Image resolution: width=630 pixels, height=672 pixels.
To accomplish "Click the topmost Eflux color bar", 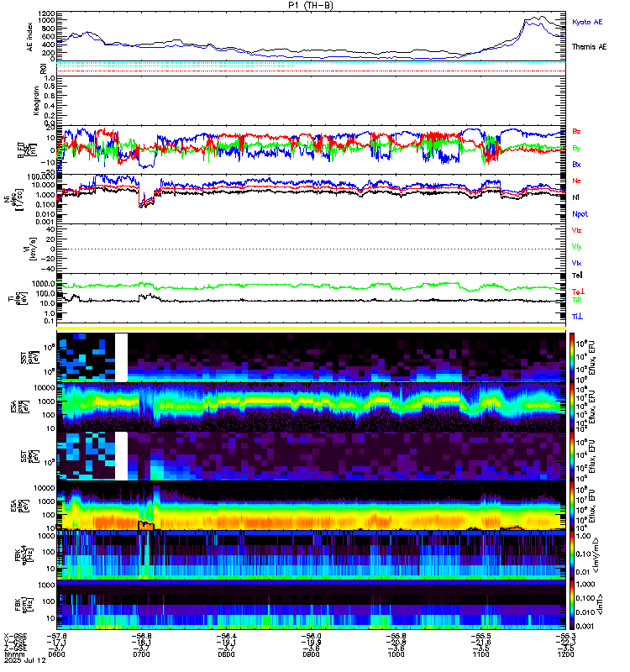I will pyautogui.click(x=572, y=358).
